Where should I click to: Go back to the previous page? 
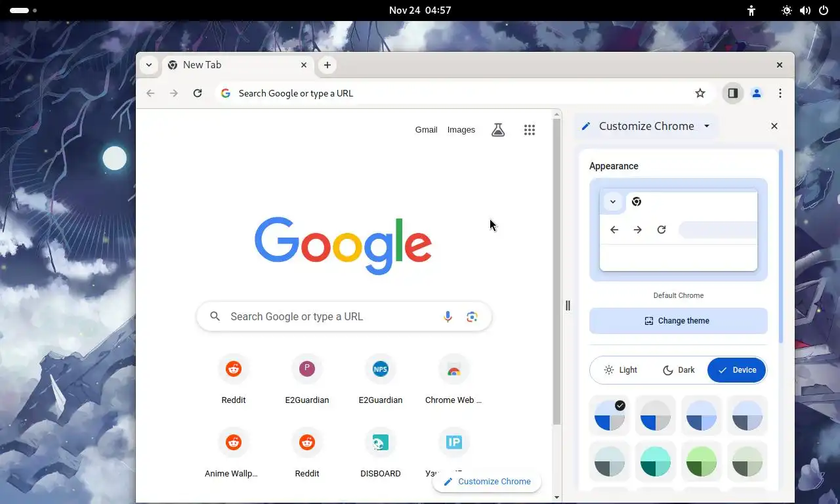(150, 93)
